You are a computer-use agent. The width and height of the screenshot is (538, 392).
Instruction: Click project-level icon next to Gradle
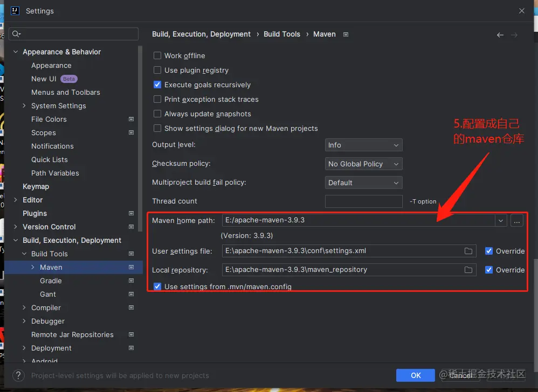pos(131,281)
